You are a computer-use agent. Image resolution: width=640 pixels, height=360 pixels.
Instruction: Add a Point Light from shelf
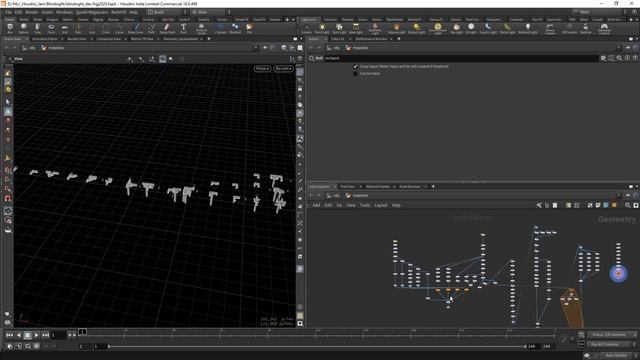tap(322, 29)
